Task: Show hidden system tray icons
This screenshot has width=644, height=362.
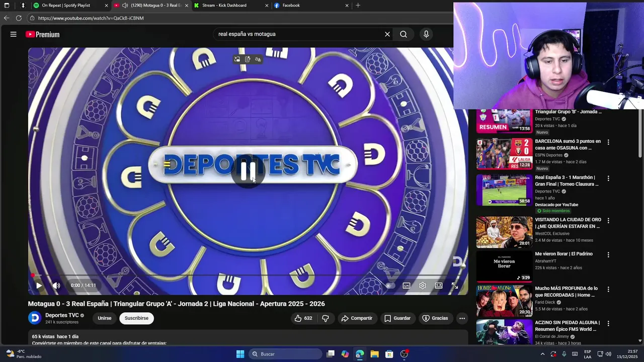Action: pyautogui.click(x=542, y=354)
